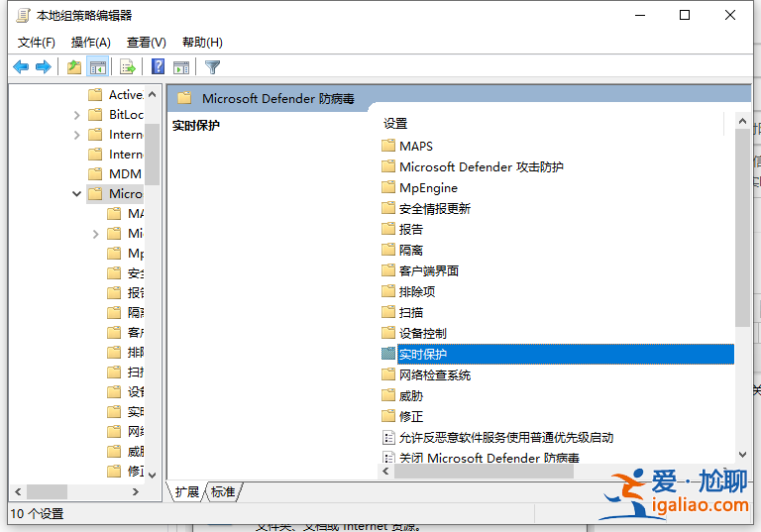The height and width of the screenshot is (532, 761).
Task: Select the MA child tree item
Action: [x=126, y=214]
